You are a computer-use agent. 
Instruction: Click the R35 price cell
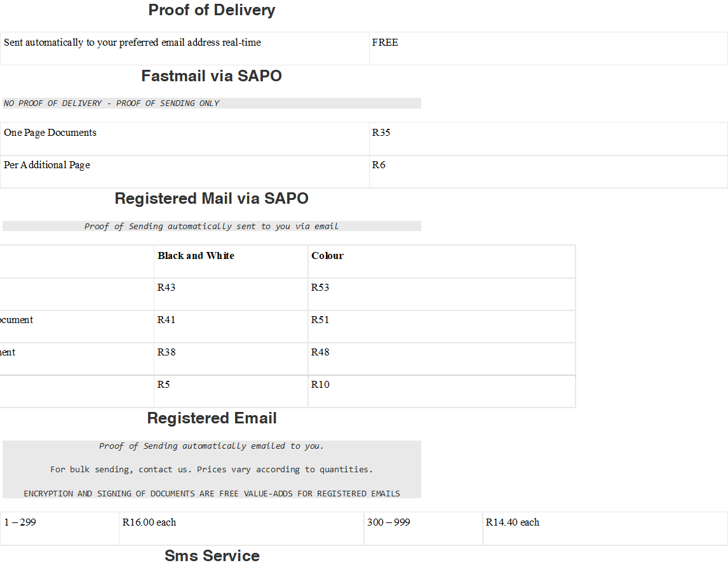(381, 133)
